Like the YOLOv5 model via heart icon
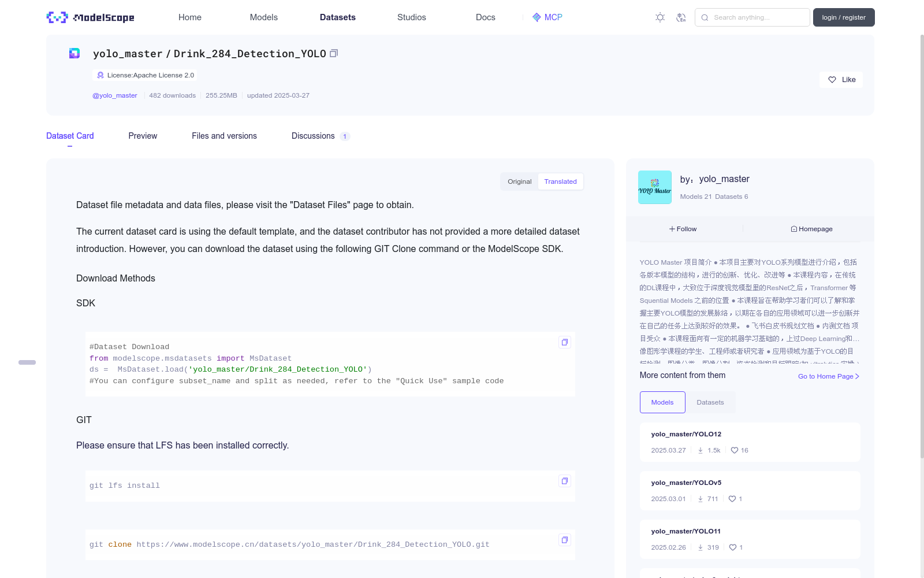The image size is (924, 578). coord(732,499)
